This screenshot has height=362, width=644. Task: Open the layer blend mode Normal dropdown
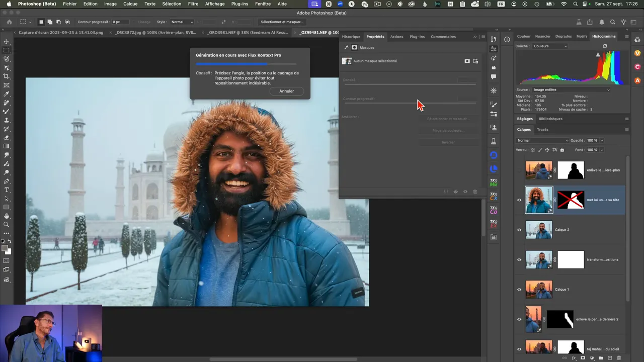pos(542,141)
